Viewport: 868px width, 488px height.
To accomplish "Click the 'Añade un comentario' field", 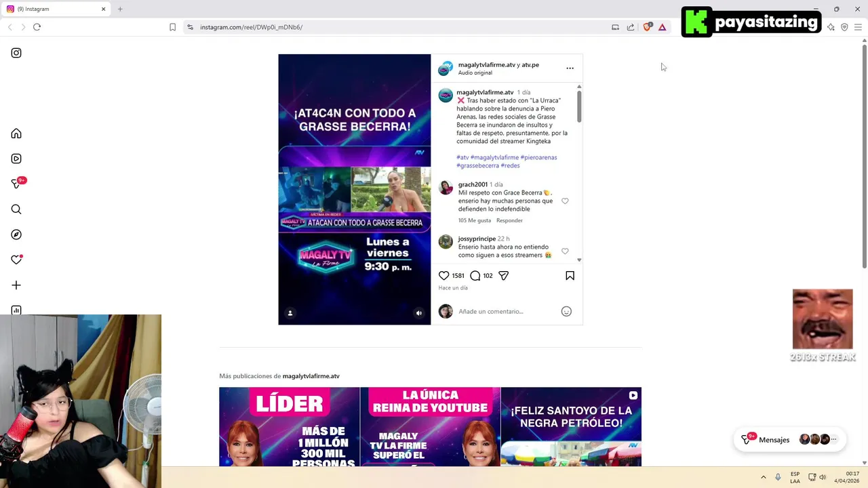I will tap(507, 312).
